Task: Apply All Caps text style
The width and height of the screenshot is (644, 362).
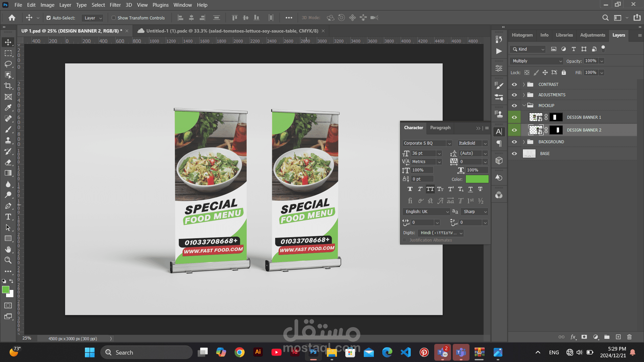Action: [430, 189]
